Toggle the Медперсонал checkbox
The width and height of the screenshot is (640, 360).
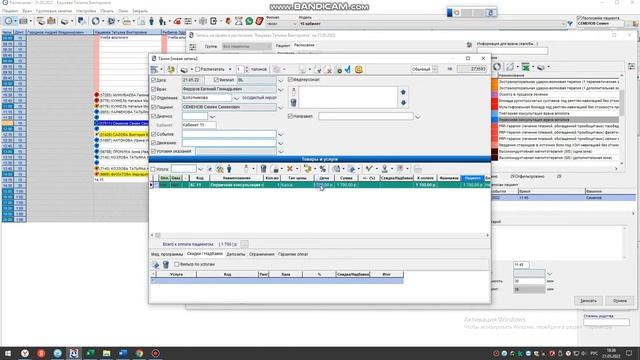pyautogui.click(x=290, y=80)
